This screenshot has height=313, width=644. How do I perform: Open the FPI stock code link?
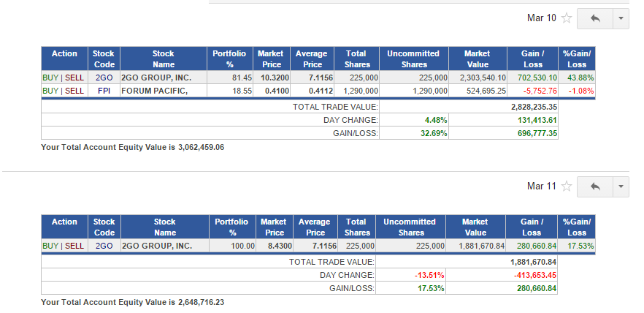[x=104, y=91]
